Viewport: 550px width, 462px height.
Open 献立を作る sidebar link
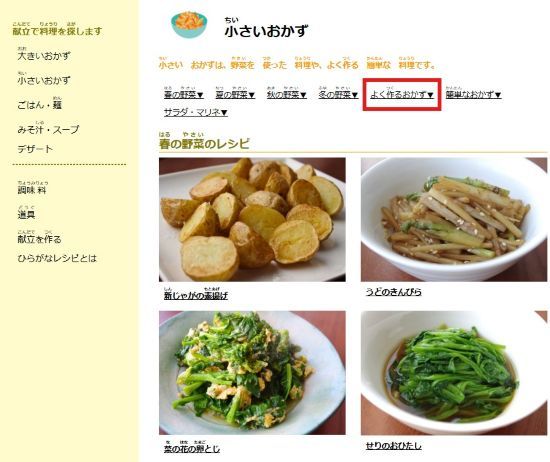point(39,239)
